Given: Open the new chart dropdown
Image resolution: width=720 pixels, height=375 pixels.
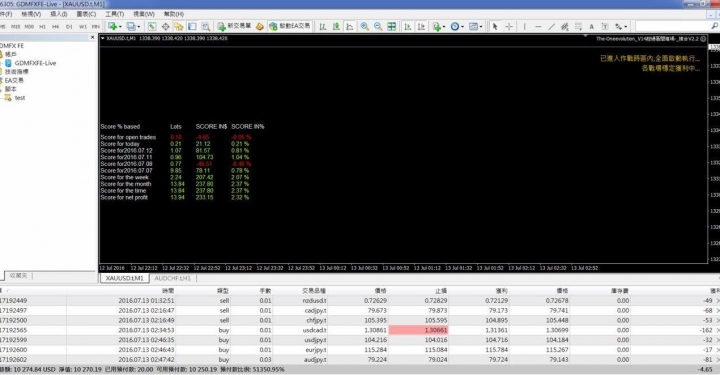Looking at the screenshot, I should click(x=114, y=27).
